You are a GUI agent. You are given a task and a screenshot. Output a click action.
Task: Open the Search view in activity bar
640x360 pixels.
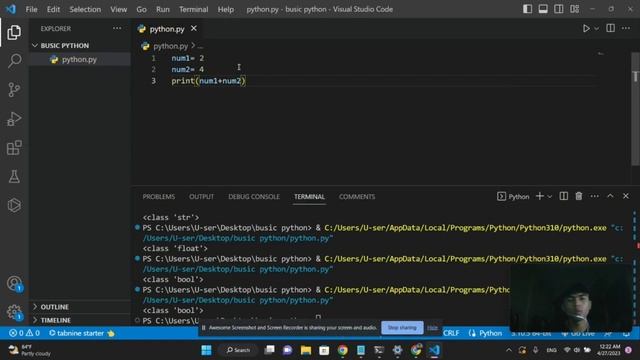pyautogui.click(x=14, y=61)
